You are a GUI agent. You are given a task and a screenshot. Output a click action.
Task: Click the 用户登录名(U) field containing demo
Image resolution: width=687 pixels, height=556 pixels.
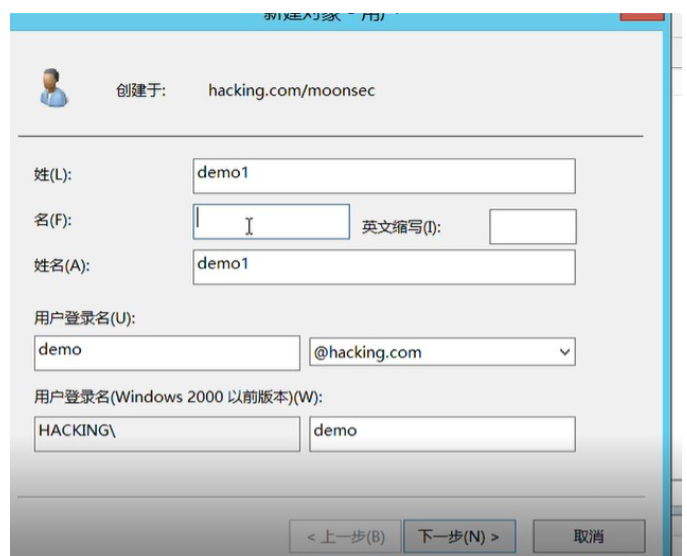point(166,352)
